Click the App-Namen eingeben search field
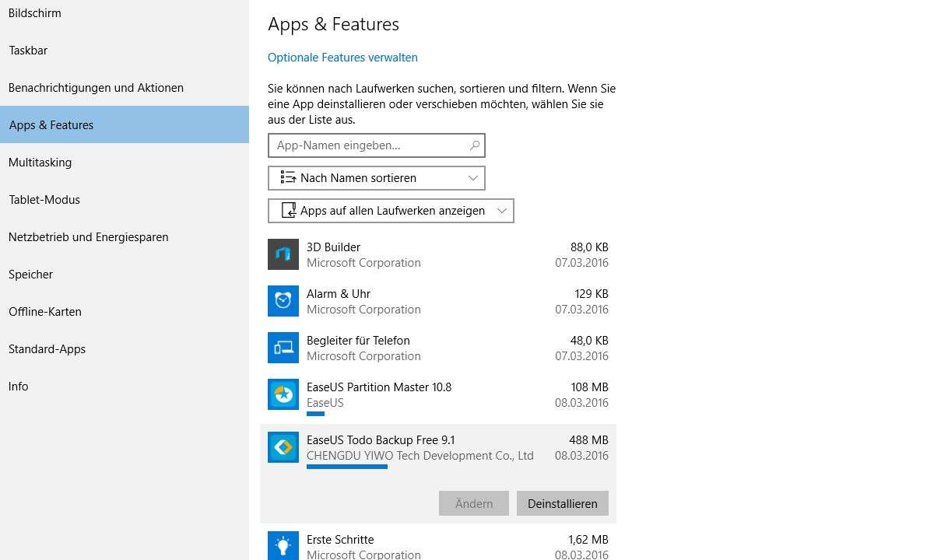934x560 pixels. tap(377, 145)
